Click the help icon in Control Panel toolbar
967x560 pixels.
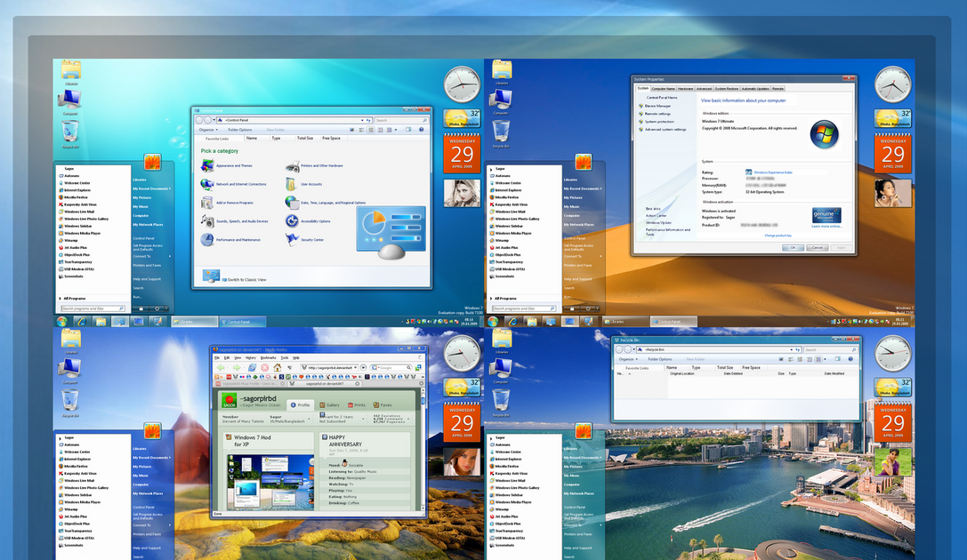click(x=421, y=130)
